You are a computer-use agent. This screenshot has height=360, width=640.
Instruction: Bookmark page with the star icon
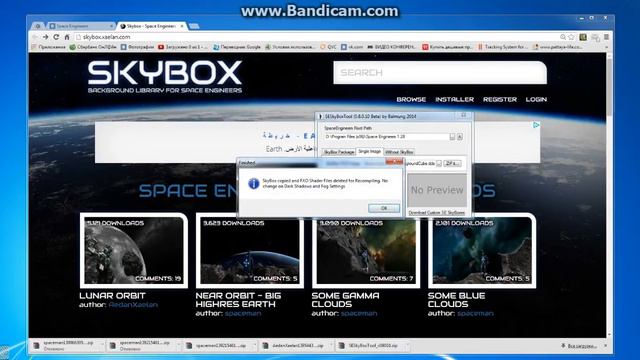coord(571,37)
